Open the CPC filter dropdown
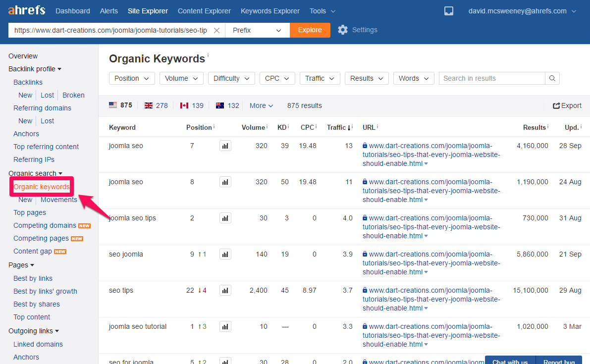590x364 pixels. [277, 78]
